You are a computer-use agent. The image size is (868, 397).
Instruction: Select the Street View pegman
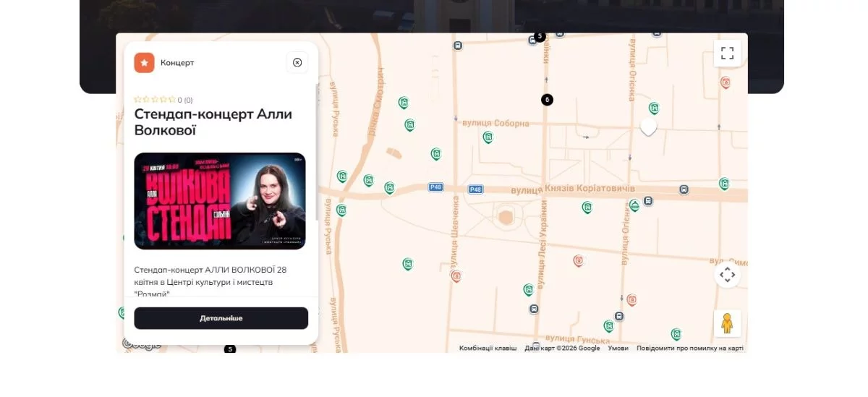tap(727, 323)
